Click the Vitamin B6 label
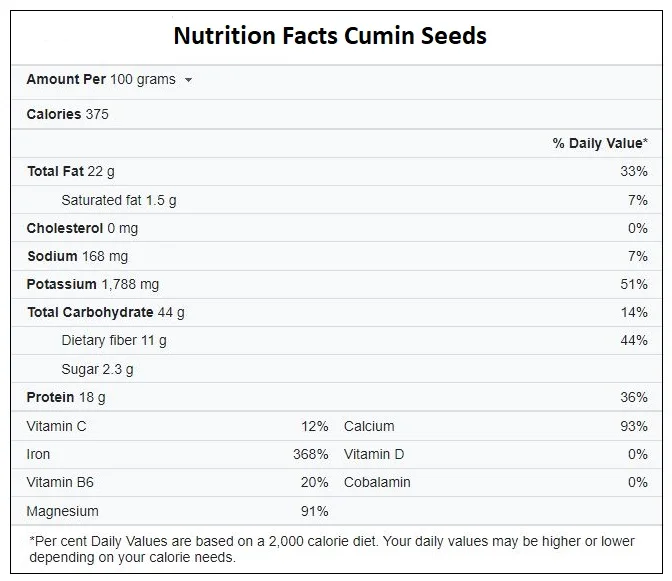Viewport: 672px width, 581px height. (60, 482)
